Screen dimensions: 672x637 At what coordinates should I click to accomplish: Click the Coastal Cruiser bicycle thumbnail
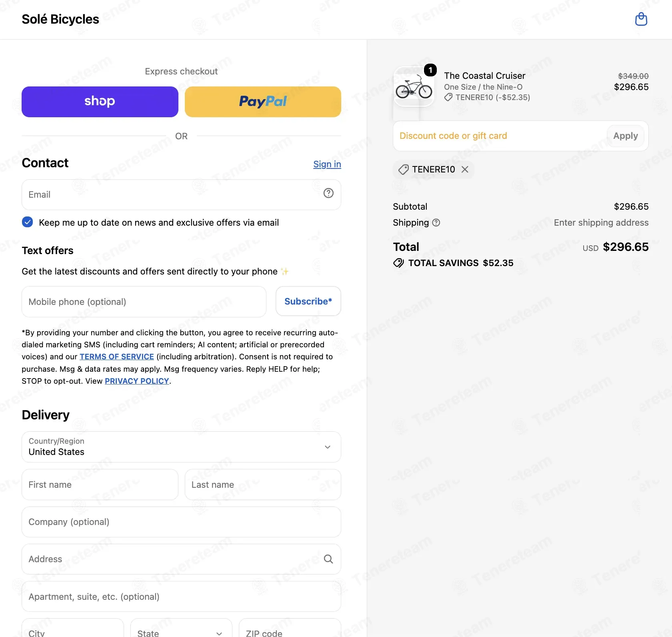click(414, 87)
